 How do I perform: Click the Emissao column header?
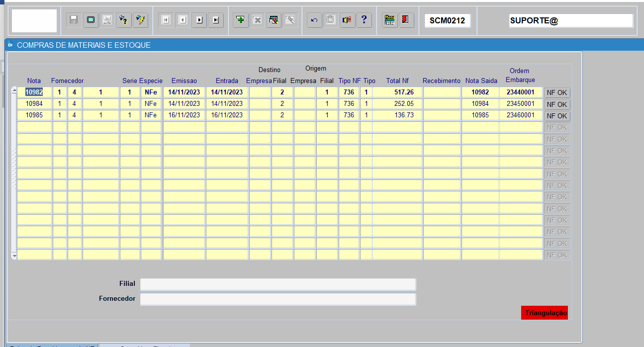point(184,81)
